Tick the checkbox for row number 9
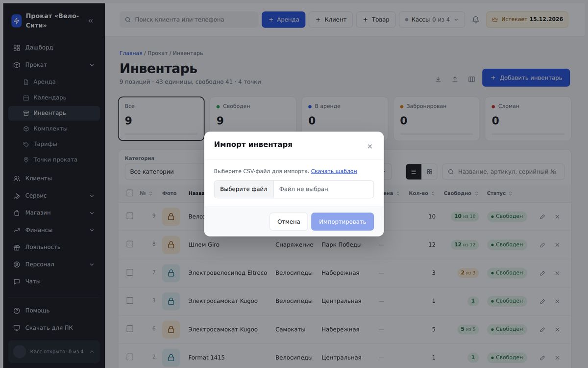The image size is (588, 368). coord(130,216)
